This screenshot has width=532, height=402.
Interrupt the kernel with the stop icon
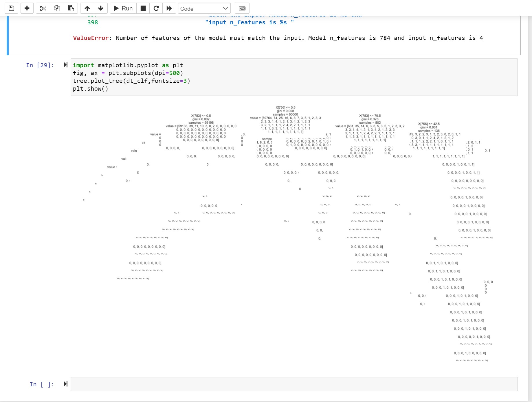click(143, 8)
